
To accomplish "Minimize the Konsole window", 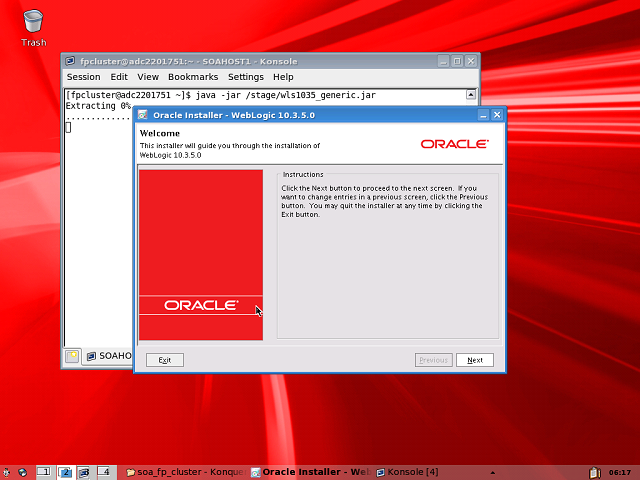I will (x=444, y=61).
